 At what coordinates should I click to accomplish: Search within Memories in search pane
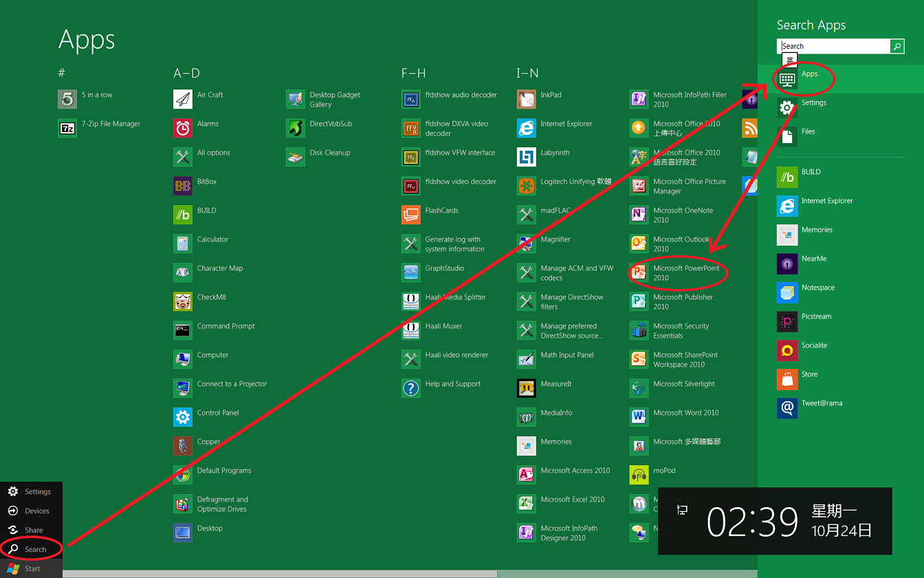click(x=841, y=235)
